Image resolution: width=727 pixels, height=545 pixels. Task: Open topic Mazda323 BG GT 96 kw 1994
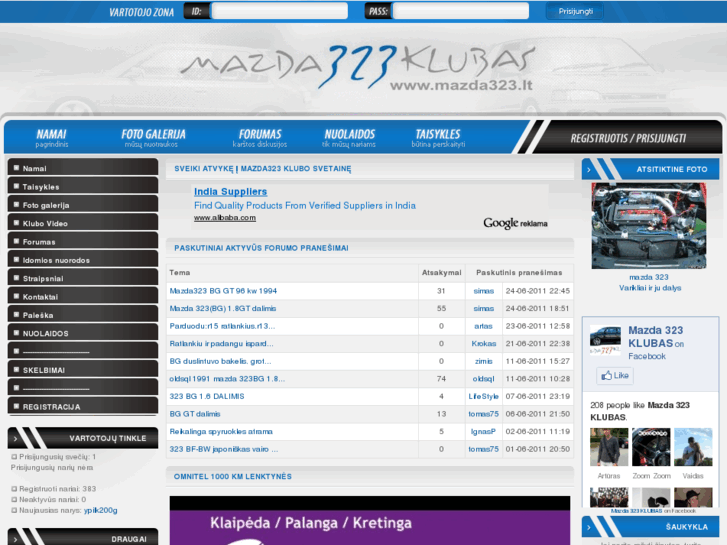223,291
